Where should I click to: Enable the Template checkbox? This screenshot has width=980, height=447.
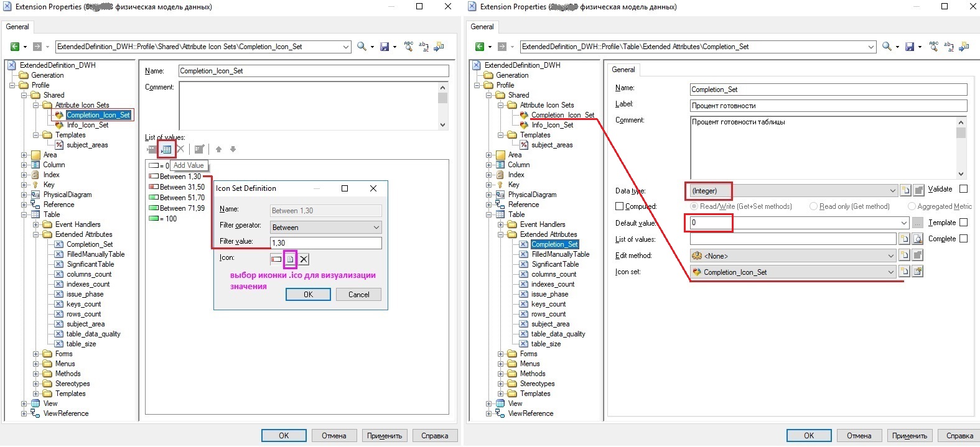click(963, 223)
